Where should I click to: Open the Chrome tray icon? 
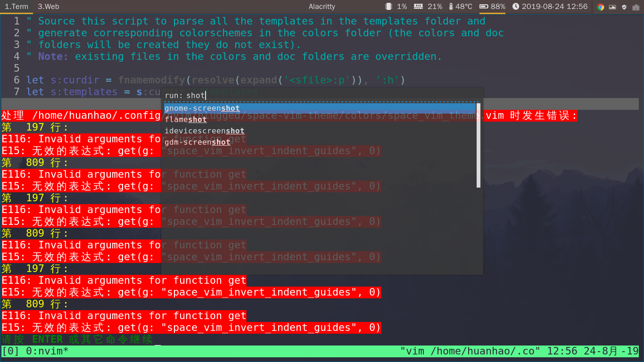601,7
